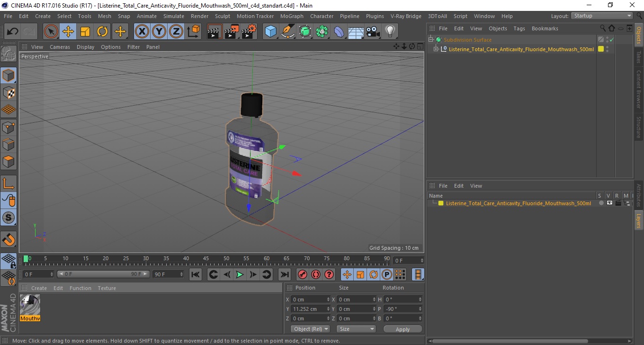Open the Spline pen tool icon
Image resolution: width=644 pixels, height=345 pixels.
[x=288, y=32]
